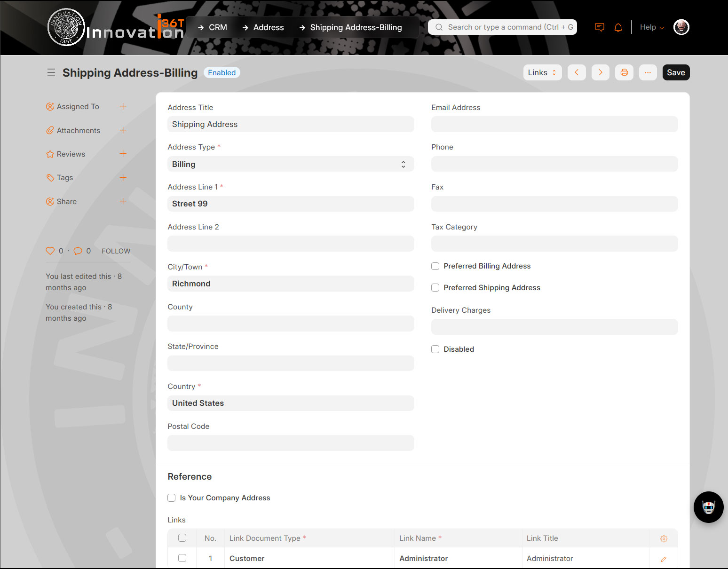
Task: Click the print icon button
Action: click(624, 72)
